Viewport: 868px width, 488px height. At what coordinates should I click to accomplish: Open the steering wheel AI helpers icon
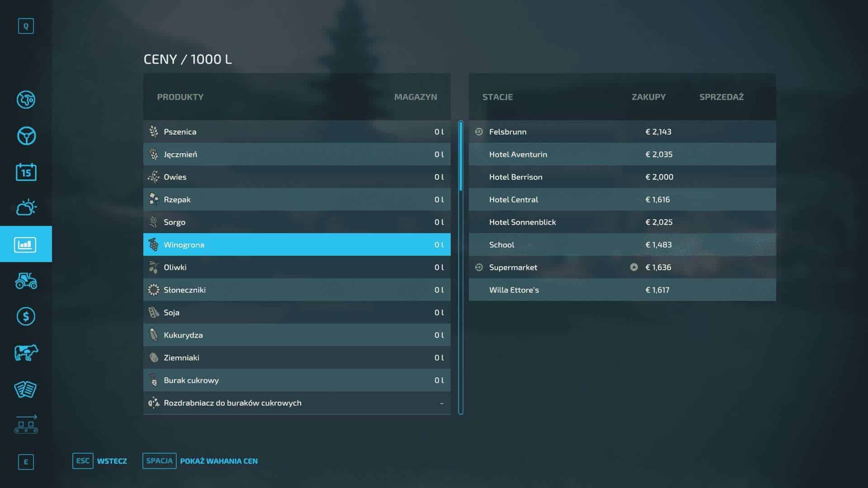(26, 136)
